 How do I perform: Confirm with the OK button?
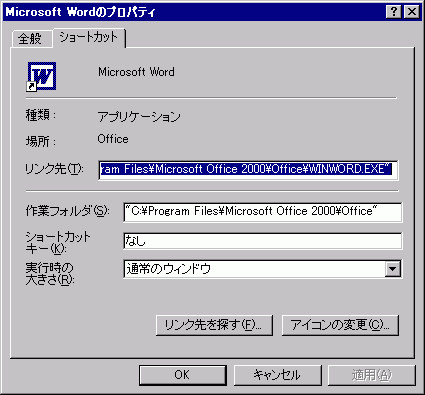pos(183,375)
